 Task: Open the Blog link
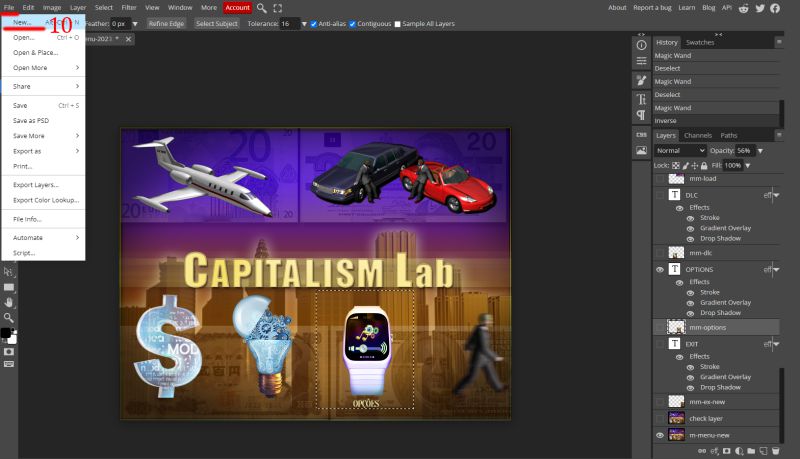(709, 8)
